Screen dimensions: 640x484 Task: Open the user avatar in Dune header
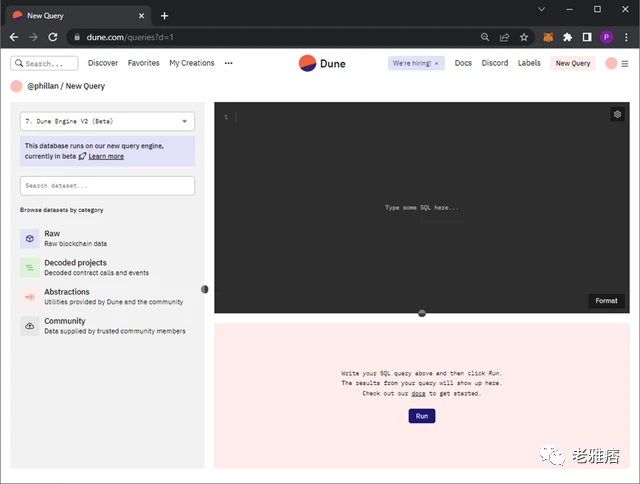point(611,63)
